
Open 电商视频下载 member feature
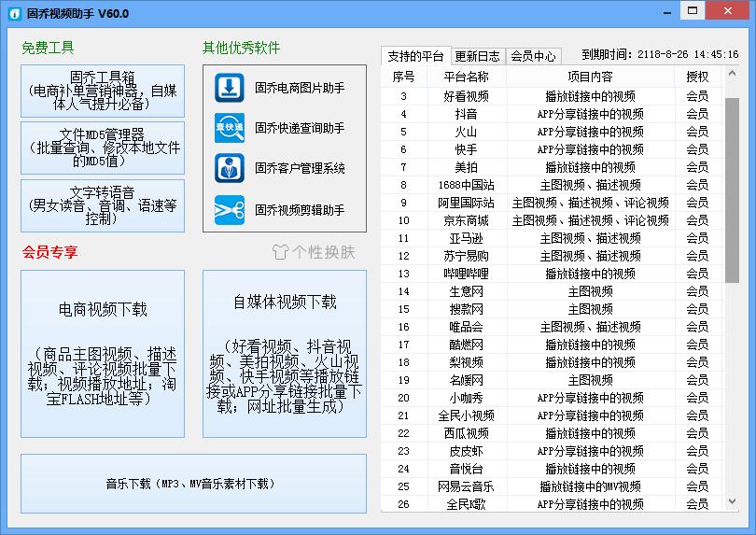click(103, 354)
